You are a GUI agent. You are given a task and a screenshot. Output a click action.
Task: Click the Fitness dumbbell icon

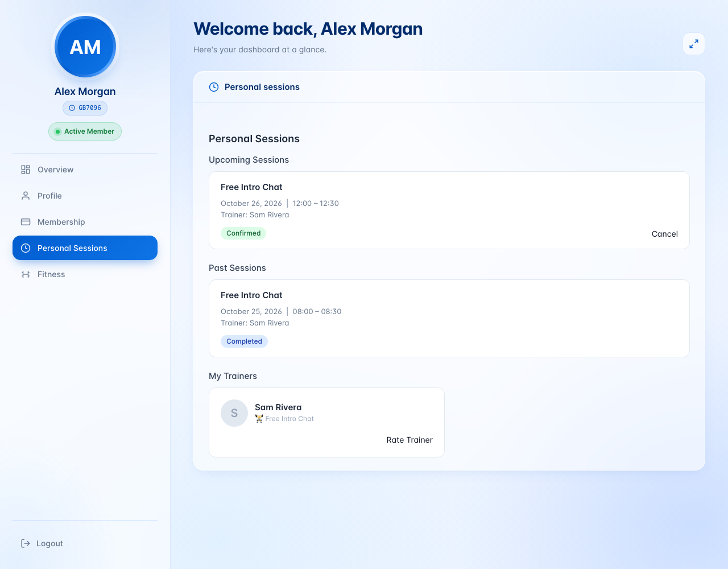coord(26,274)
